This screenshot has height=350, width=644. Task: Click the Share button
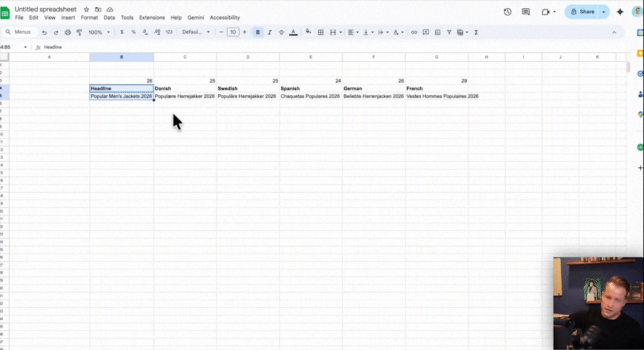pos(582,12)
